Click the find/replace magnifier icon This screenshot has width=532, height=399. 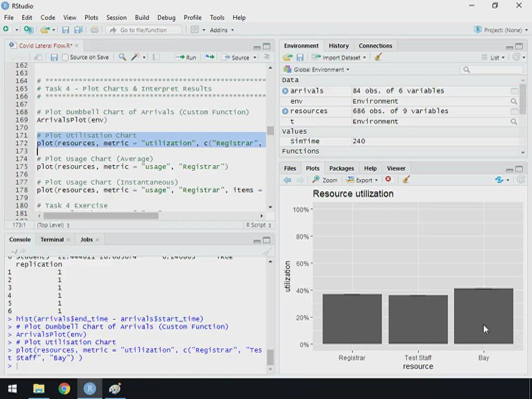click(122, 57)
